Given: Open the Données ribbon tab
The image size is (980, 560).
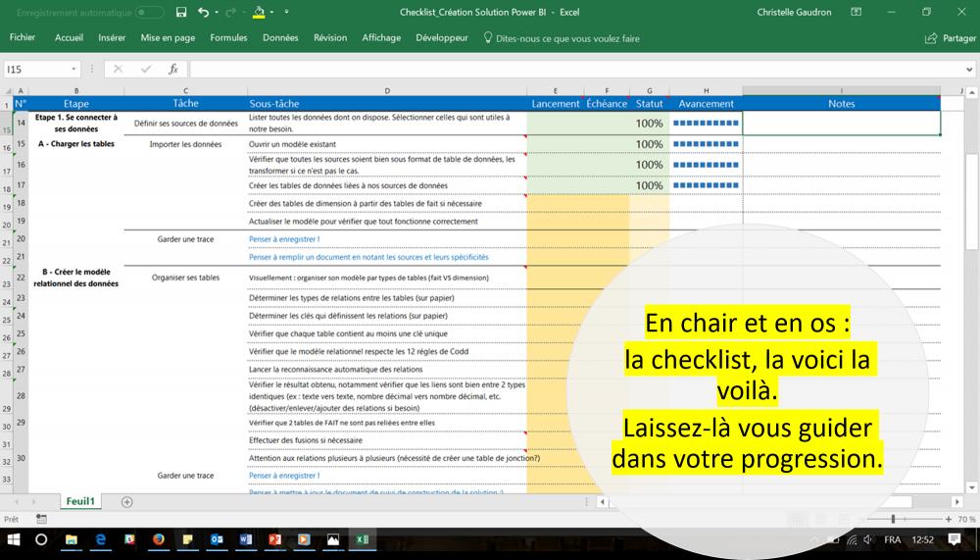Looking at the screenshot, I should tap(280, 37).
